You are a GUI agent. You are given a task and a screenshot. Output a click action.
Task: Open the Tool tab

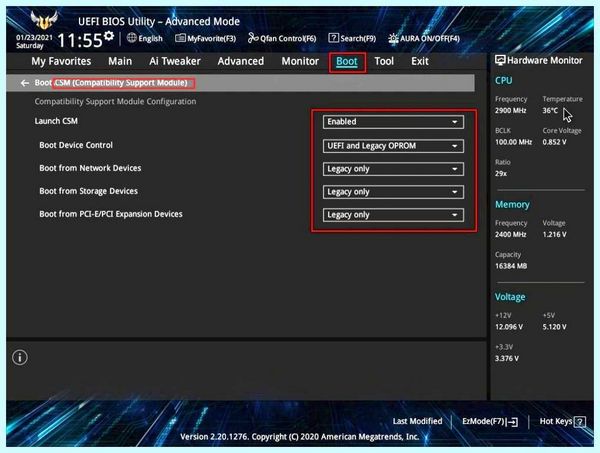click(x=384, y=61)
